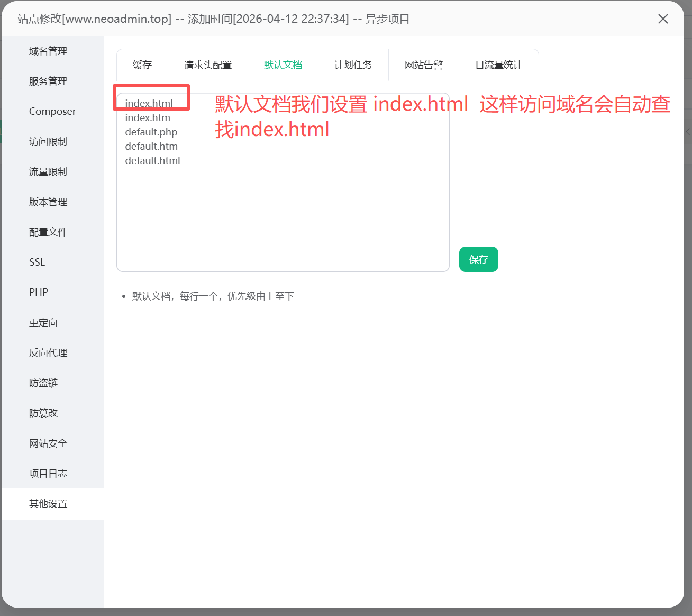Open 流量限制 in the sidebar
This screenshot has height=616, width=692.
[x=48, y=172]
